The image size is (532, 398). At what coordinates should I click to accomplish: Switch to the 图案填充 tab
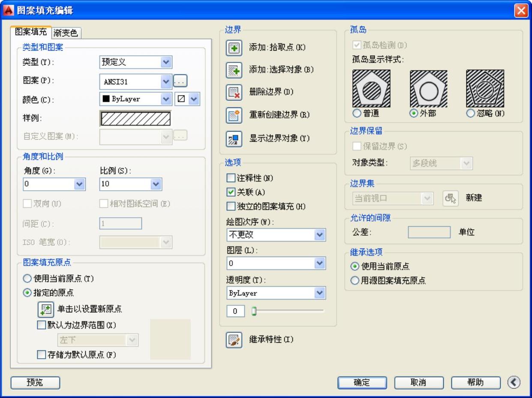(x=31, y=32)
